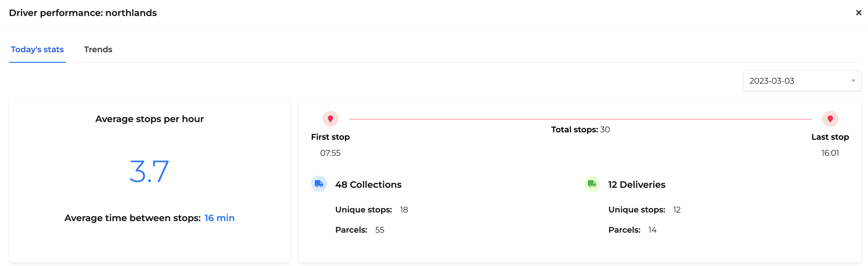This screenshot has height=266, width=868.
Task: Click the First stop time 07:55
Action: (330, 153)
